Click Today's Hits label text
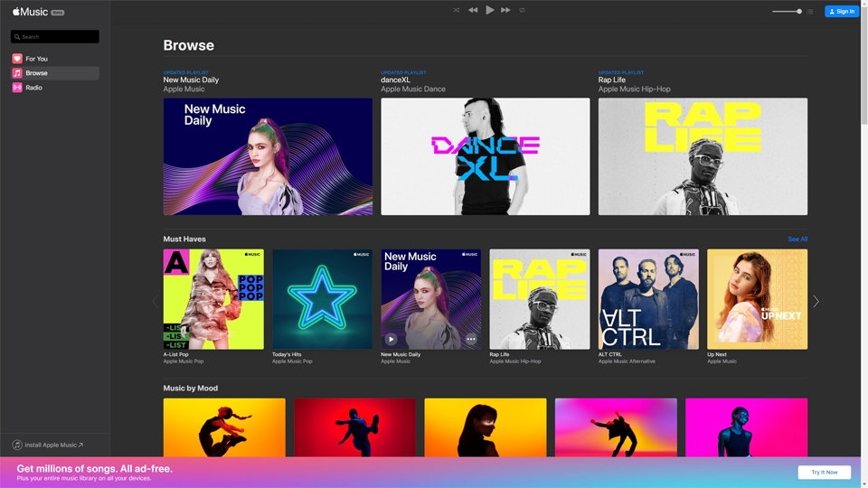The height and width of the screenshot is (488, 868). [287, 354]
